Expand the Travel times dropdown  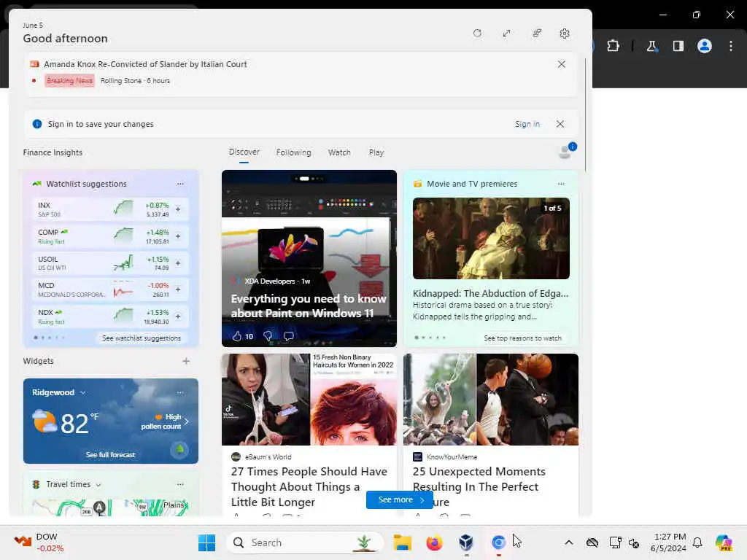click(x=98, y=485)
